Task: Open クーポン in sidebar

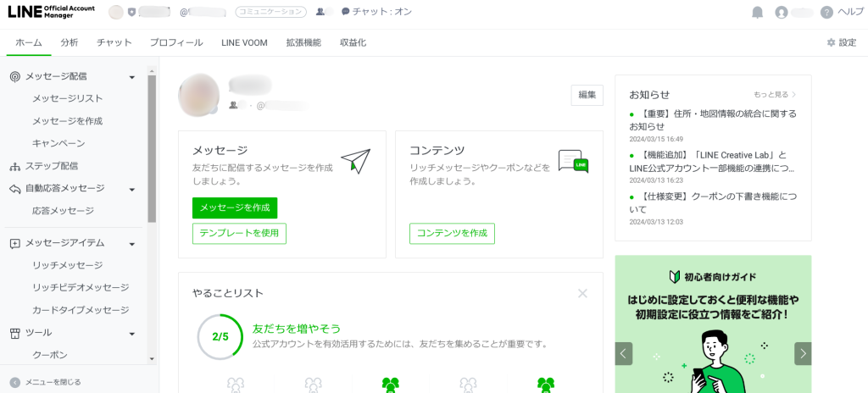Action: [50, 356]
